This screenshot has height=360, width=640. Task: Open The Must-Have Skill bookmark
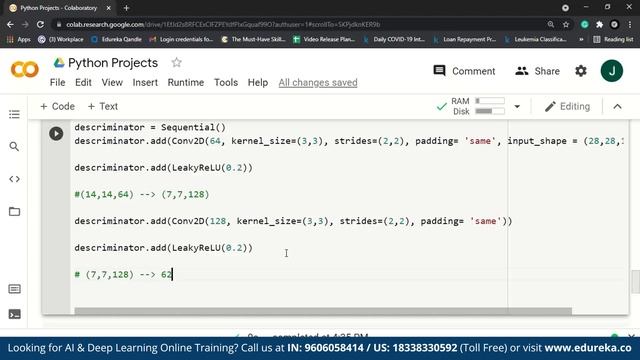pyautogui.click(x=253, y=39)
